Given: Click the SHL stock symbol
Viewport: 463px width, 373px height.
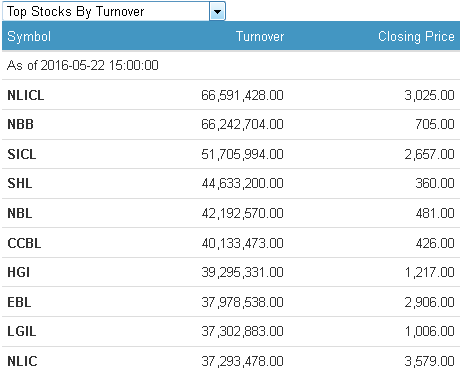Looking at the screenshot, I should [x=20, y=183].
